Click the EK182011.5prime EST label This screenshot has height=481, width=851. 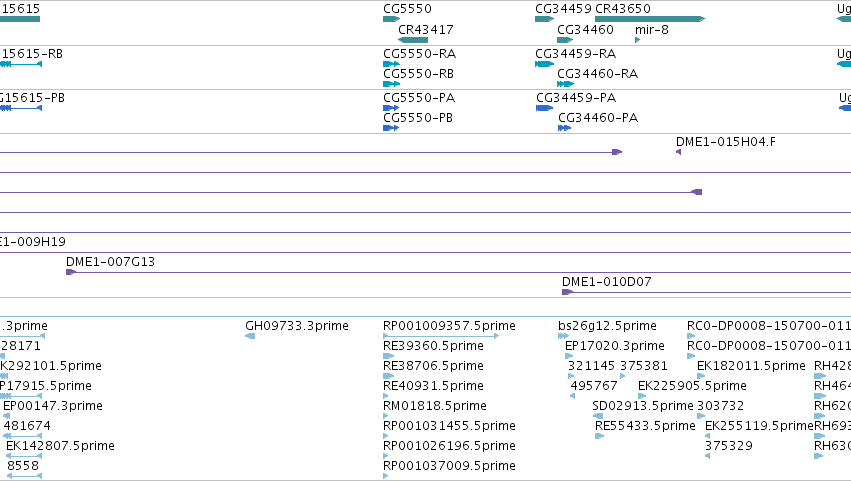[x=751, y=366]
